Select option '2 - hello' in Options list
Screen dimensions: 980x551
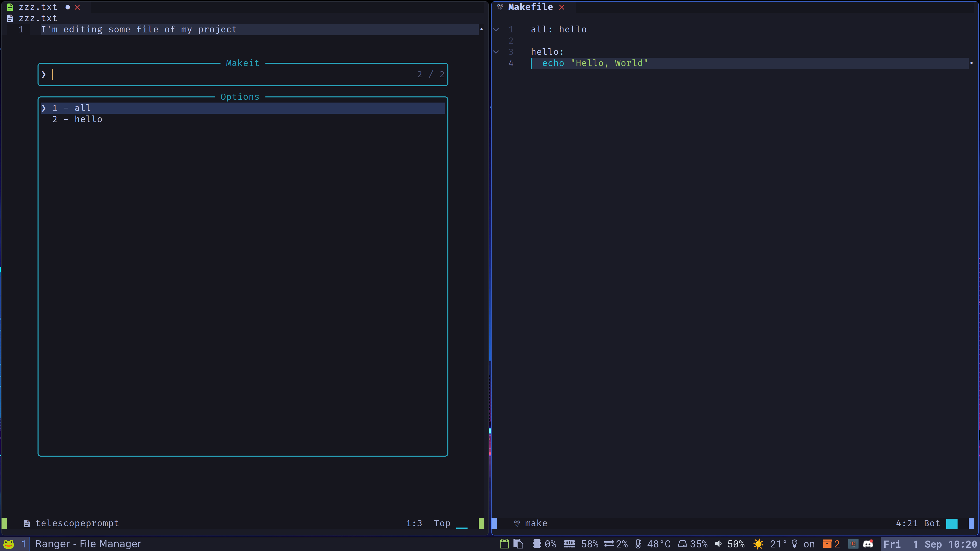(77, 119)
